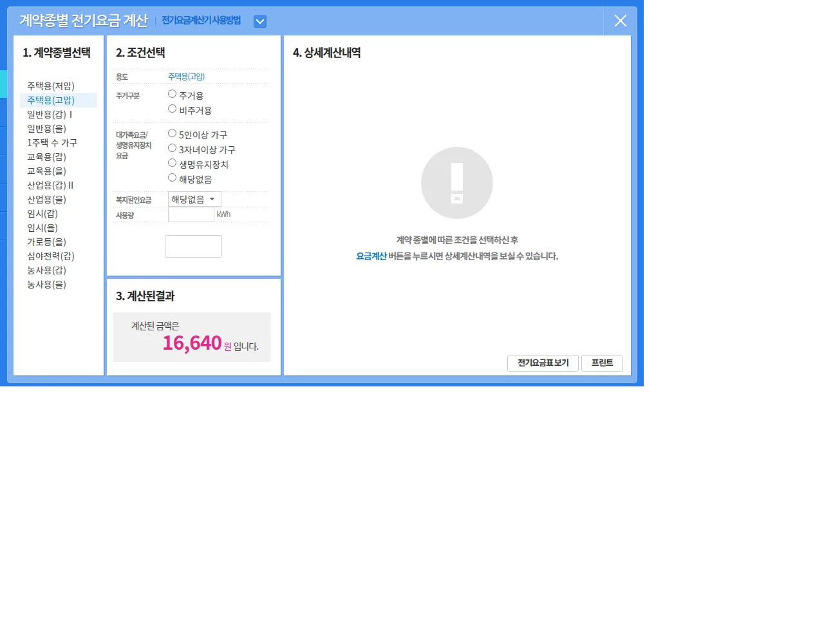This screenshot has width=824, height=644.
Task: Select 임시(을) contract type
Action: (x=42, y=228)
